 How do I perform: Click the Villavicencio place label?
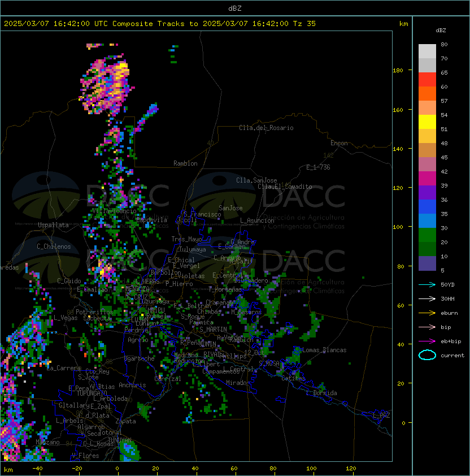click(x=114, y=211)
